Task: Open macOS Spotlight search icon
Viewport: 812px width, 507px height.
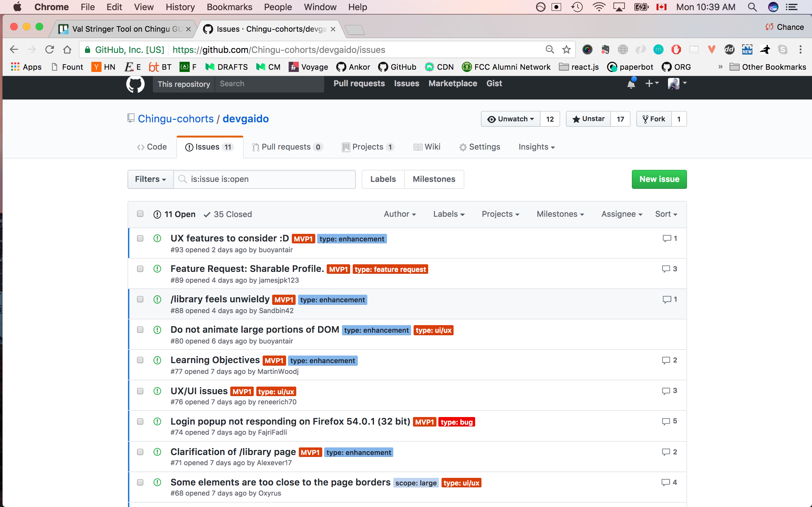Action: [x=752, y=7]
